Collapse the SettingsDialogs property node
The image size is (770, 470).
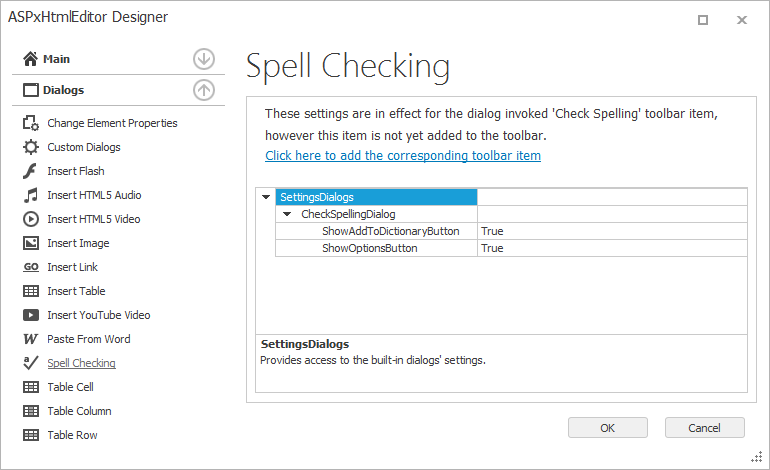tap(266, 197)
